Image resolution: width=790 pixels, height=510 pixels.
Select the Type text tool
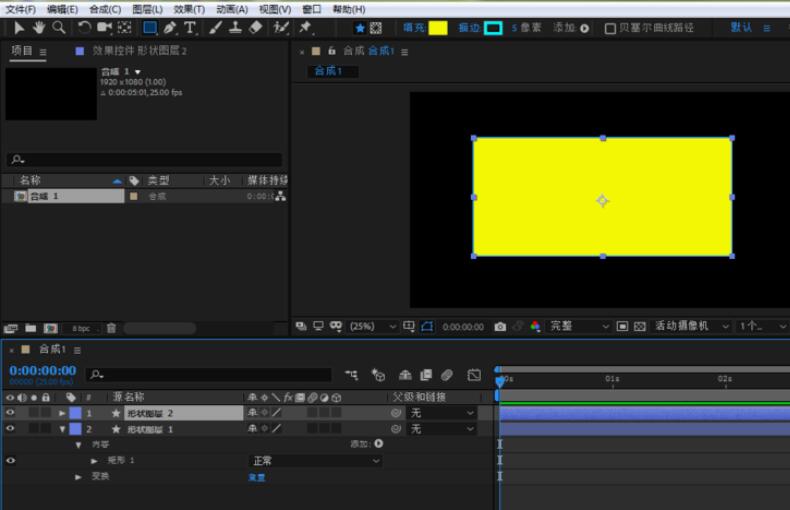tap(190, 28)
